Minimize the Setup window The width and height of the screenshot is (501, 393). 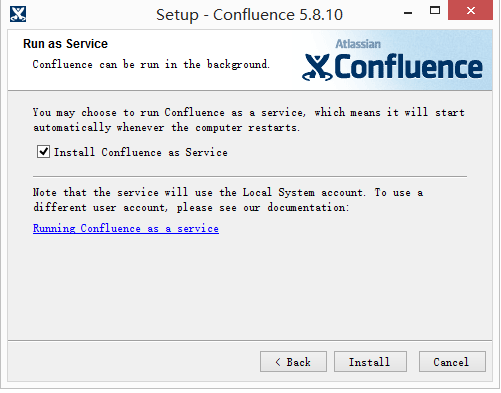coord(408,13)
